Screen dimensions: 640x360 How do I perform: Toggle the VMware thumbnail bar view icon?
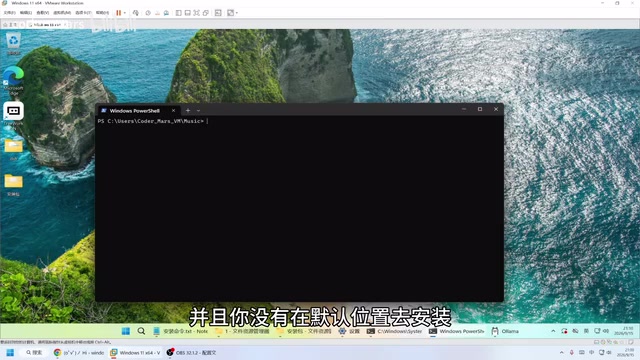(187, 13)
